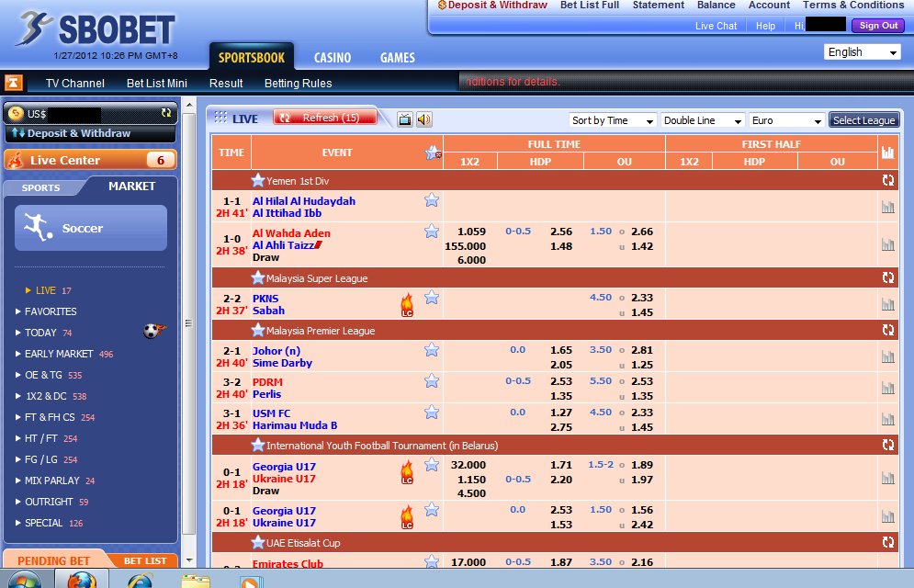Click the soccer ball icon beside TODAY
This screenshot has height=588, width=914.
tap(154, 331)
